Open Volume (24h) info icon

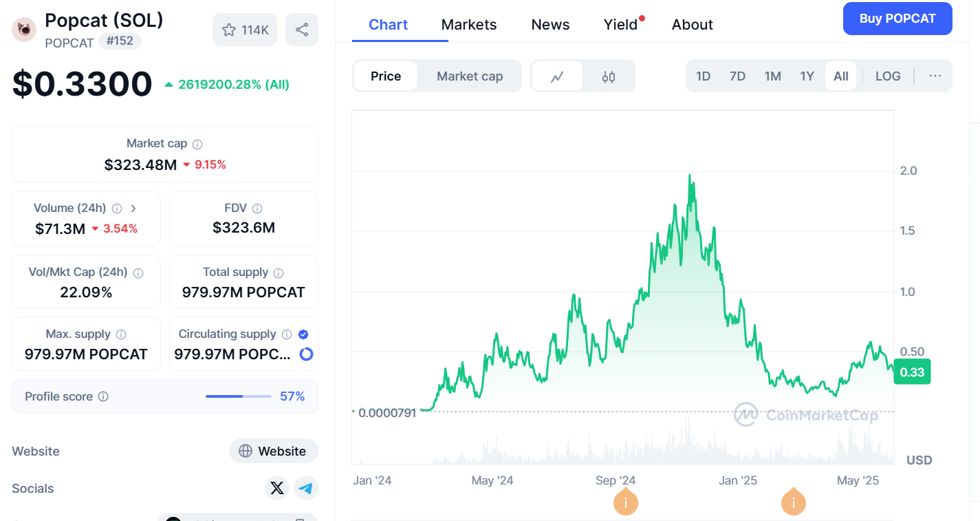(117, 209)
